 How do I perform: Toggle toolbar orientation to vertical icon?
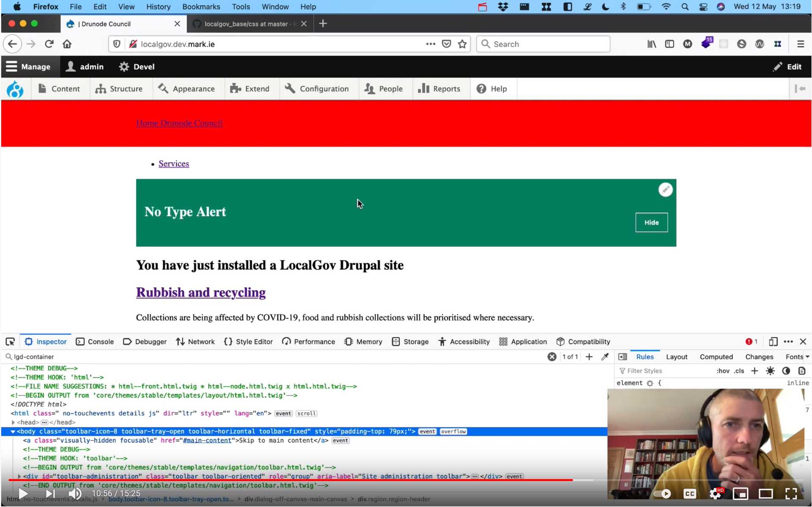800,89
